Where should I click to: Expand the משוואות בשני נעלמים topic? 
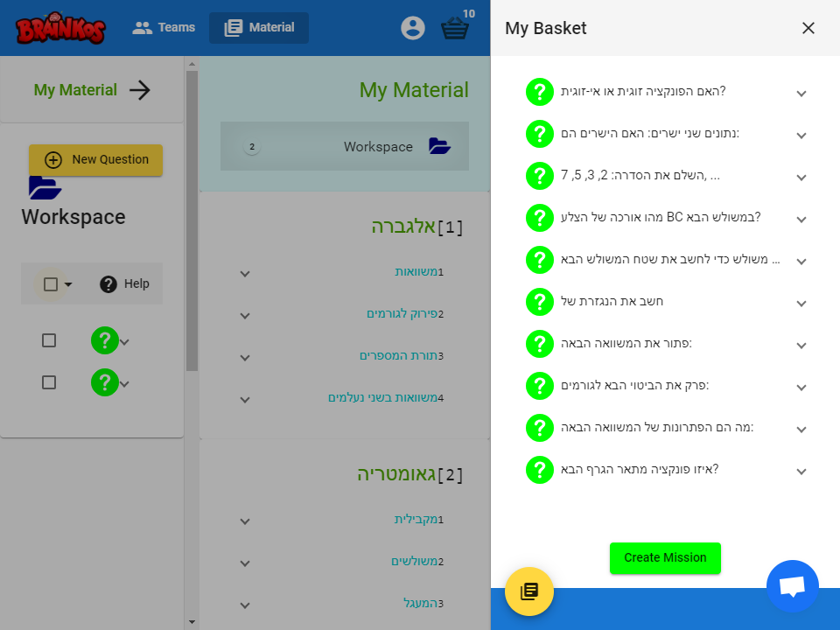click(x=245, y=400)
